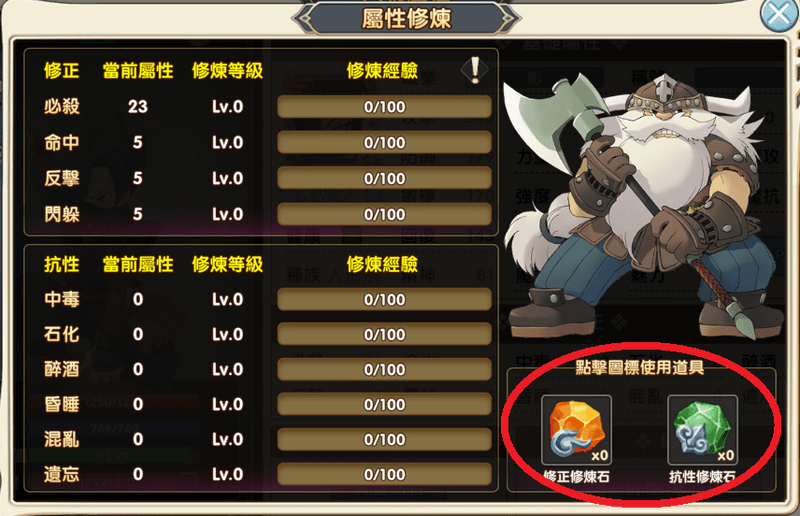This screenshot has width=800, height=516.
Task: Select the 石化 resistance experience bar
Action: (x=384, y=334)
